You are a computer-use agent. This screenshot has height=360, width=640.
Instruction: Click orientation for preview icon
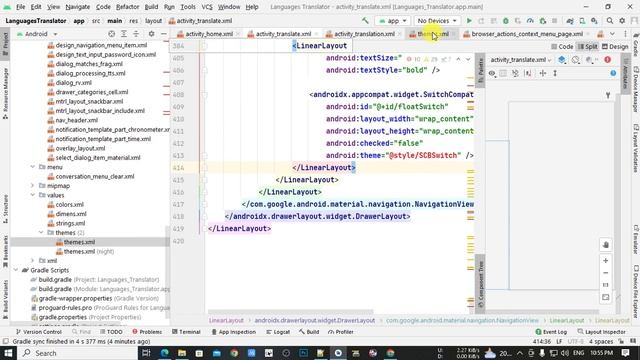576,60
